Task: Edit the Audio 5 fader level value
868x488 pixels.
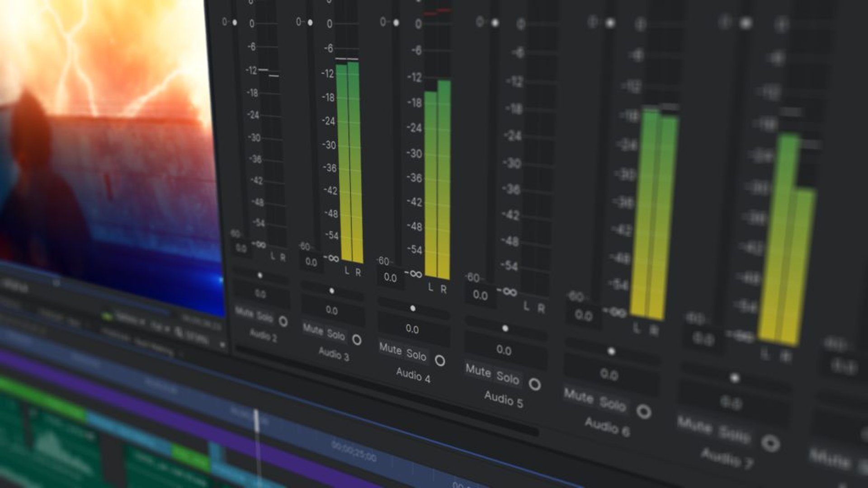Action: point(480,296)
